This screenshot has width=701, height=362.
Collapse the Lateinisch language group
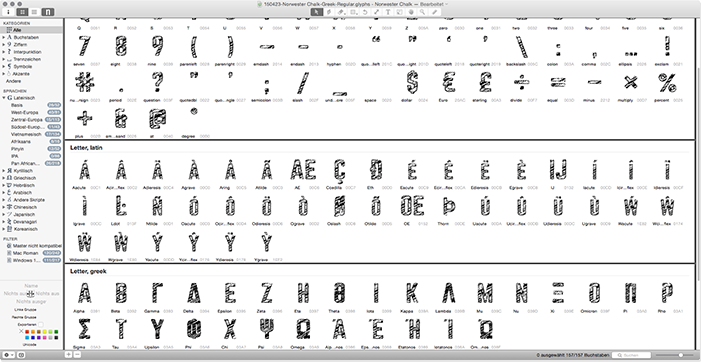tap(4, 97)
